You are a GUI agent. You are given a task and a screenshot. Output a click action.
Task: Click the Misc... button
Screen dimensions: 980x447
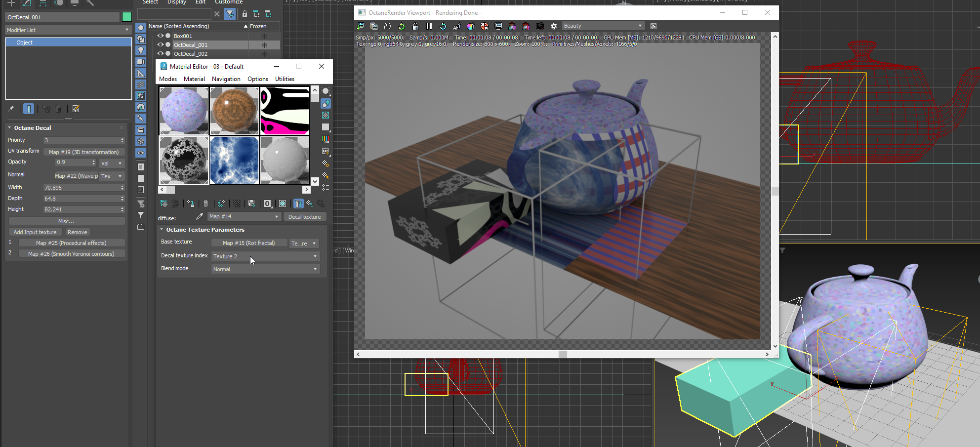tap(66, 221)
